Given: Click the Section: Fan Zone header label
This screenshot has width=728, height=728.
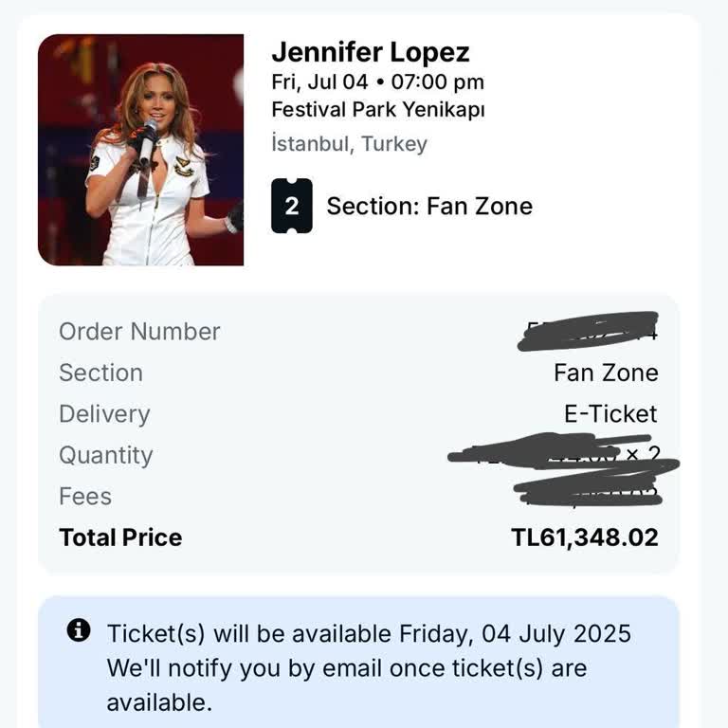Looking at the screenshot, I should (x=429, y=206).
